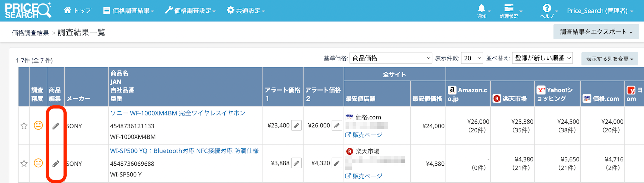Edit product WF-1000XM4BM with pencil icon
Screen dimensions: 644x183
(56, 126)
